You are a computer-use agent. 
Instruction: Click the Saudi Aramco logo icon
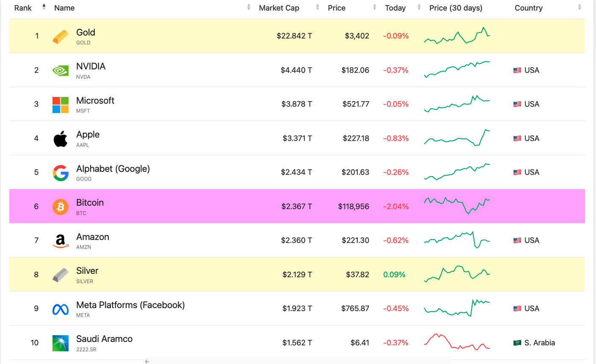[61, 343]
